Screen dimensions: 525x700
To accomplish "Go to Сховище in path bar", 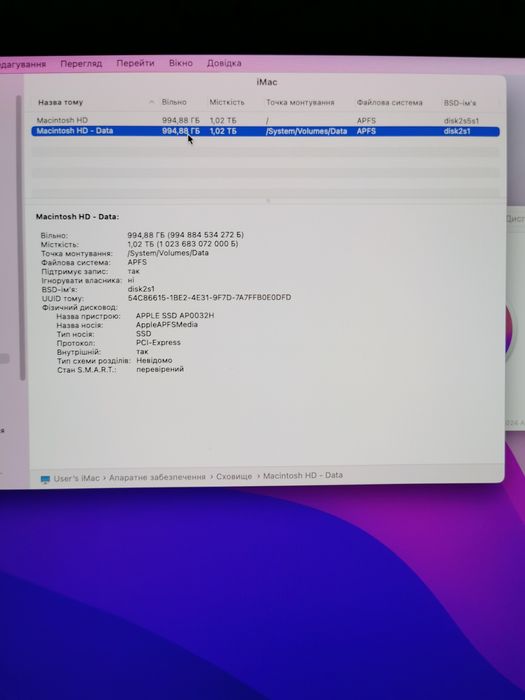I will (234, 476).
